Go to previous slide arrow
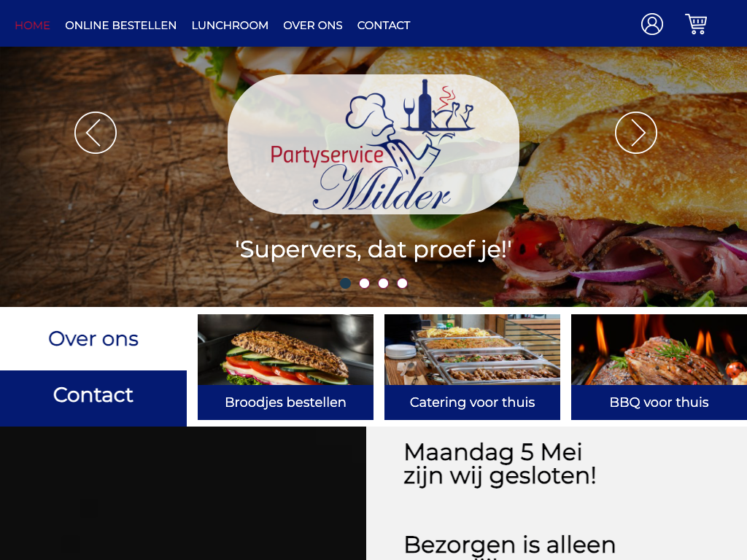 pyautogui.click(x=96, y=133)
